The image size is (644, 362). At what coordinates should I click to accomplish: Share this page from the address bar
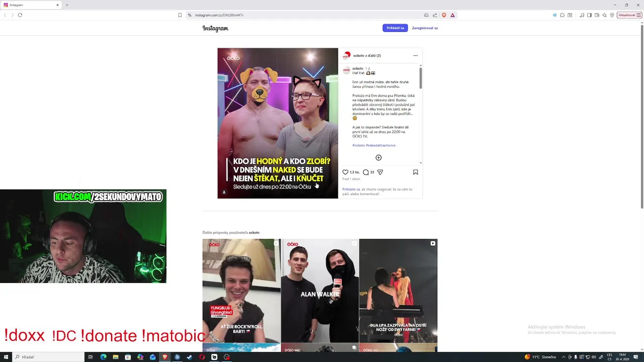coord(435,15)
